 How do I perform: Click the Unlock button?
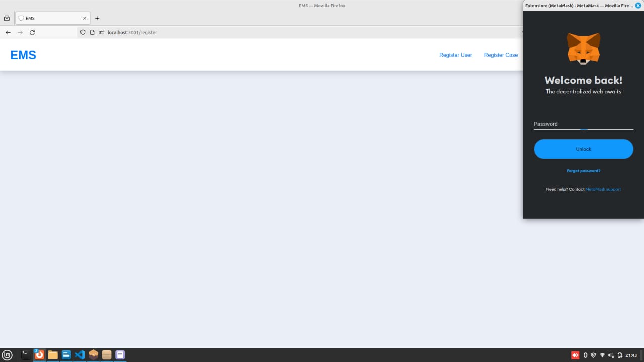(584, 149)
